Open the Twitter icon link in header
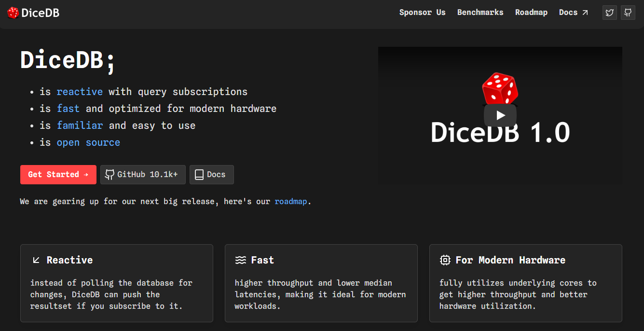 pyautogui.click(x=610, y=13)
